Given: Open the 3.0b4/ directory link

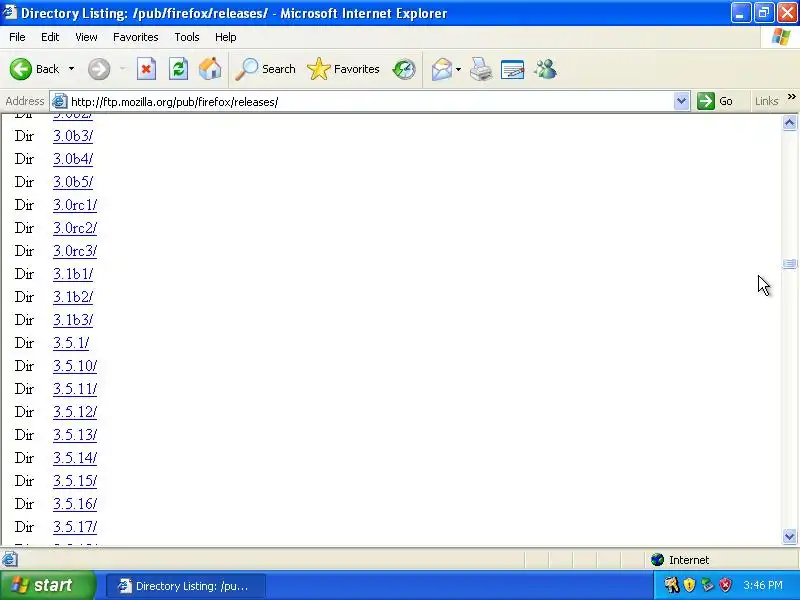Looking at the screenshot, I should (73, 159).
